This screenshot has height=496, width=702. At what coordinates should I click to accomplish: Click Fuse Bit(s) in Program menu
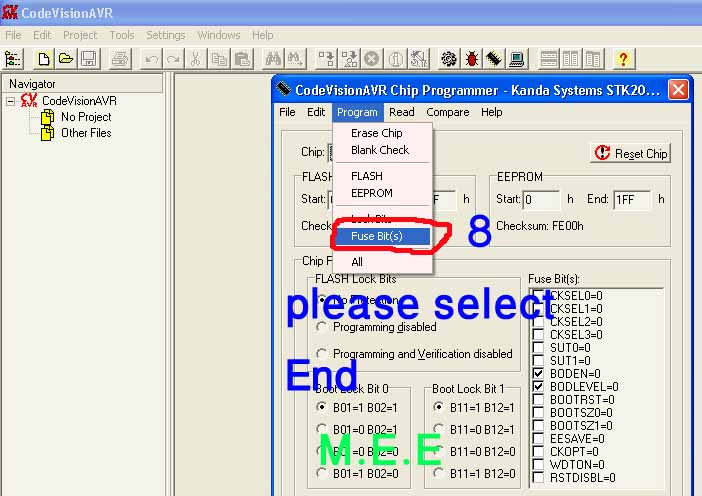coord(383,236)
